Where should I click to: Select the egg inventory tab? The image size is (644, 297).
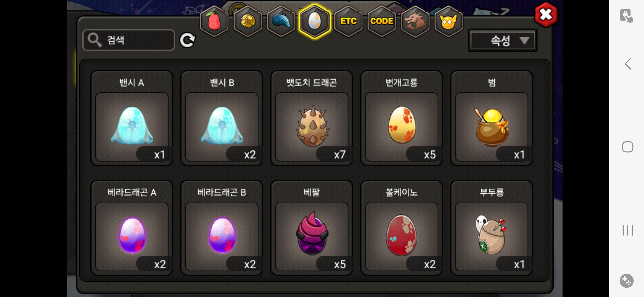[x=315, y=21]
